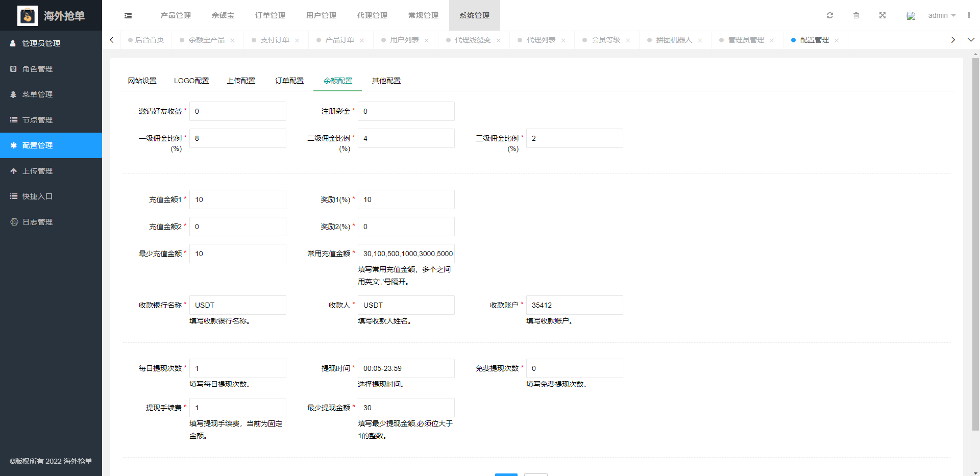Click the page vertical scrollbar

click(x=975, y=245)
